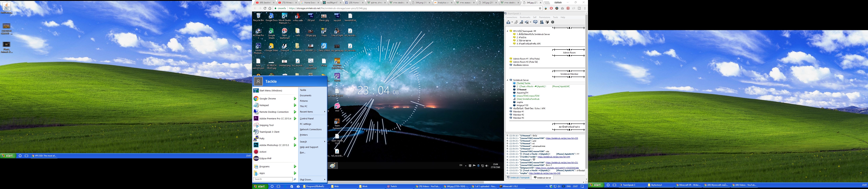Expand the Remote Desktop Connection arrow

click(295, 112)
